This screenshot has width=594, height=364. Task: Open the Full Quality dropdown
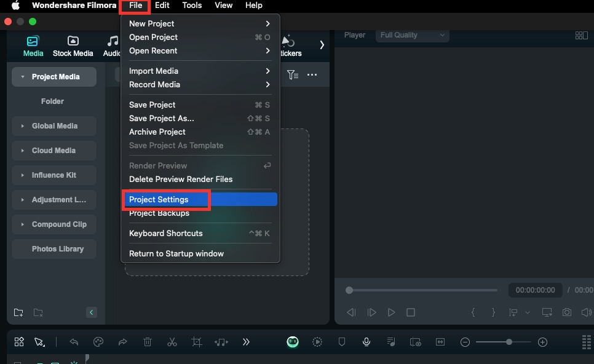tap(412, 35)
